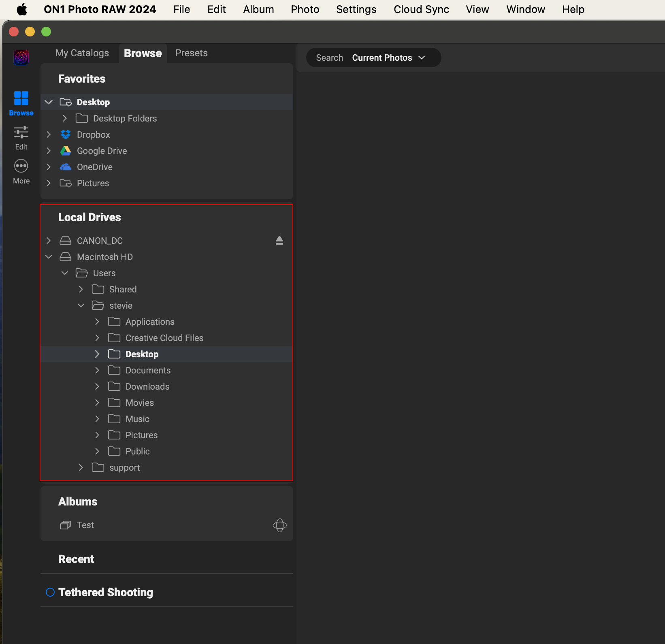This screenshot has width=665, height=644.
Task: Switch to the My Catalogs tab
Action: click(82, 53)
